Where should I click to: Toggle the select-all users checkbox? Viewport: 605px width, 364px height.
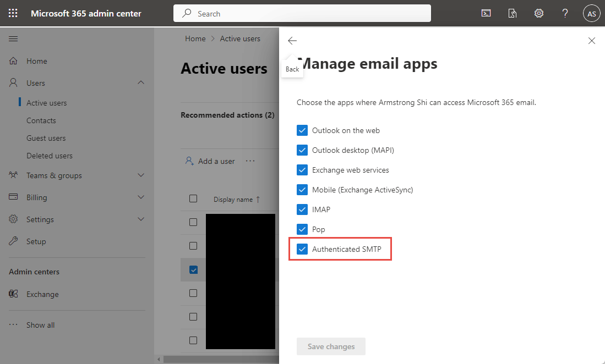[193, 198]
